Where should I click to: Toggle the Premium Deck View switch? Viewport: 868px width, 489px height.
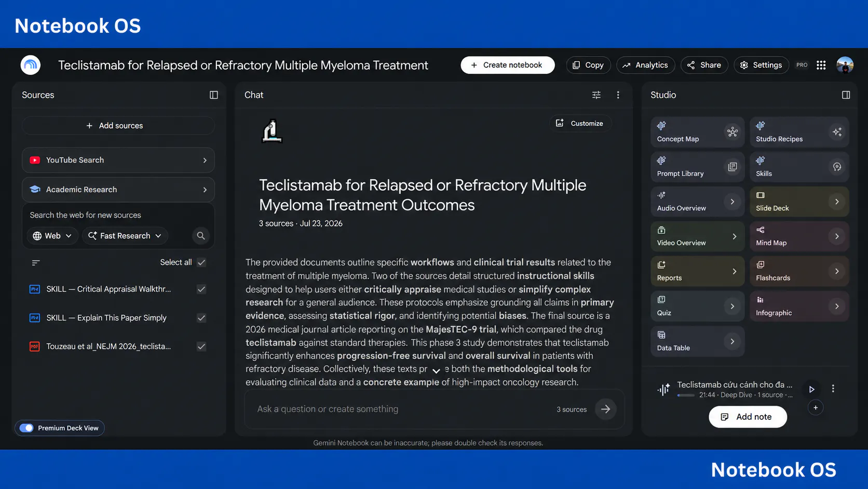(x=26, y=428)
